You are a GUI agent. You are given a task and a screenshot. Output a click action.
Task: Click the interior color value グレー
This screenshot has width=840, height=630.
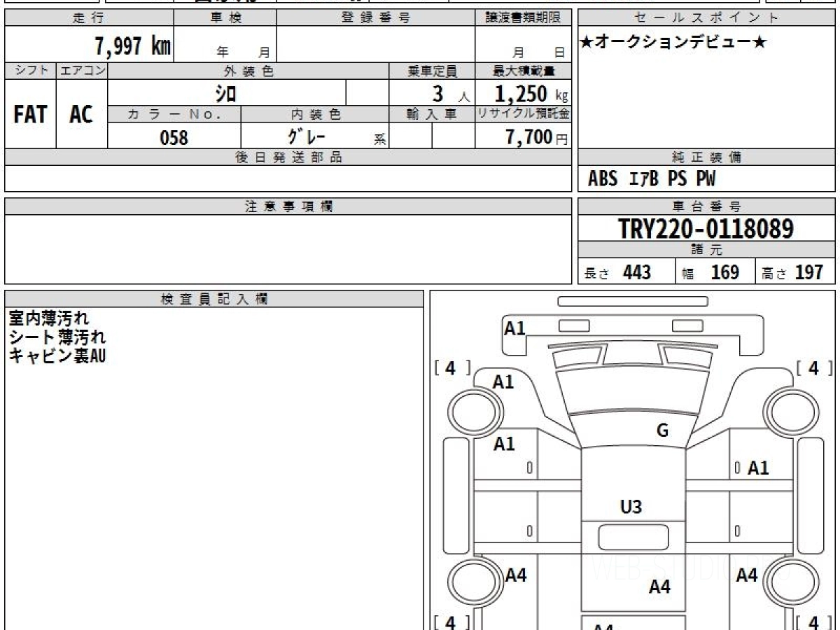pos(307,136)
